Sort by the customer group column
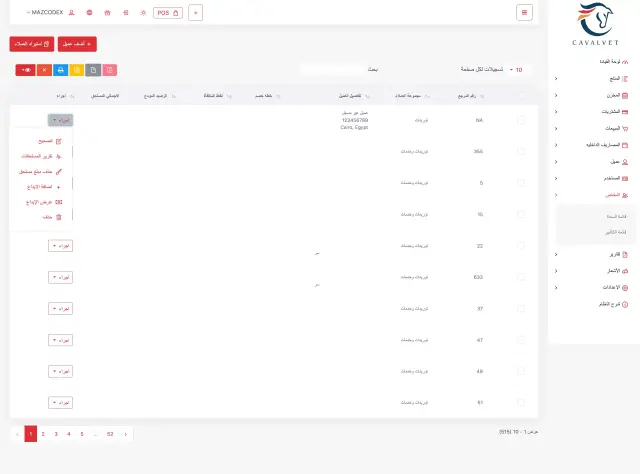640x474 pixels. coord(412,96)
